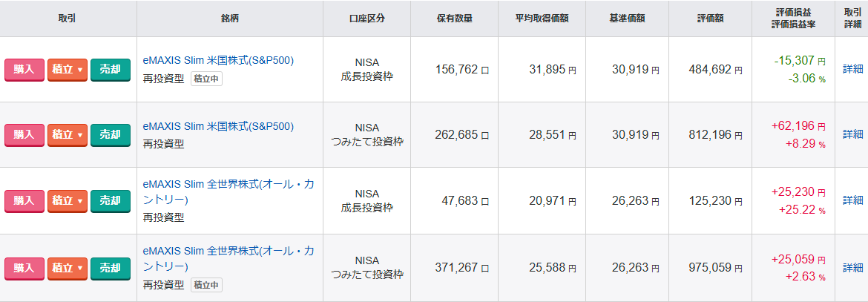The height and width of the screenshot is (302, 868).
Task: Open 積立 dropdown for オール・カントリー 成長投資枠 row
Action: (68, 200)
